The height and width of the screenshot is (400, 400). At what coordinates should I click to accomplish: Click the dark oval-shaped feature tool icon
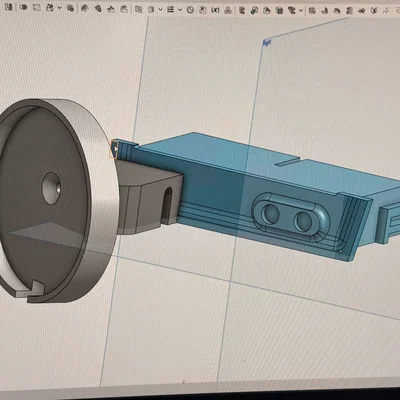tap(23, 7)
